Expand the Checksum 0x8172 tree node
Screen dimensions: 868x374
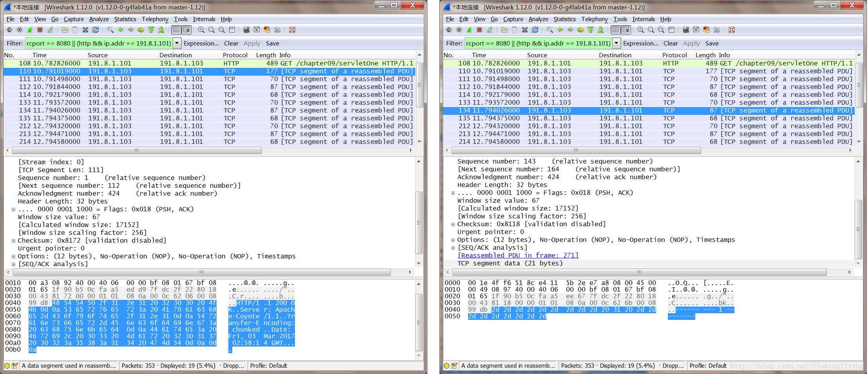(x=13, y=241)
